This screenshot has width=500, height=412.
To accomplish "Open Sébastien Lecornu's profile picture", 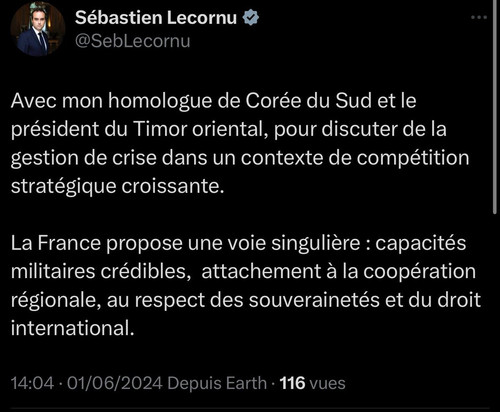I will (x=38, y=29).
